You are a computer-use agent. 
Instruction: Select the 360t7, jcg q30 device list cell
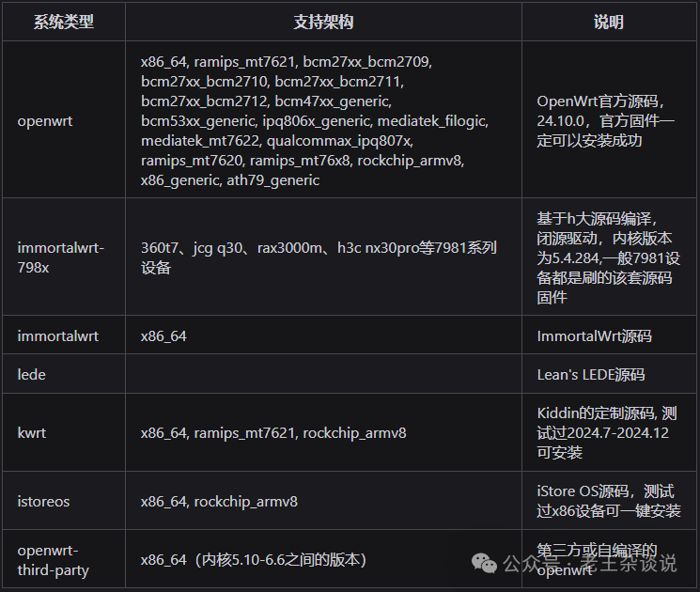point(319,257)
